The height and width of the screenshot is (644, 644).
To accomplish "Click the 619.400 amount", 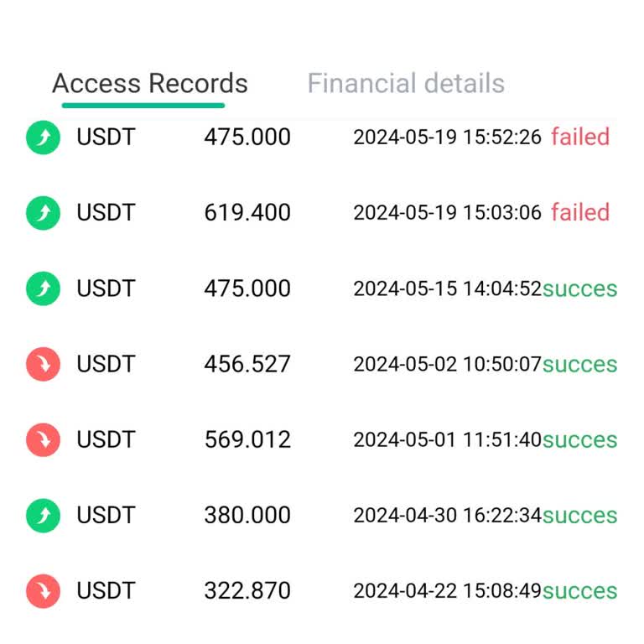I will click(247, 213).
